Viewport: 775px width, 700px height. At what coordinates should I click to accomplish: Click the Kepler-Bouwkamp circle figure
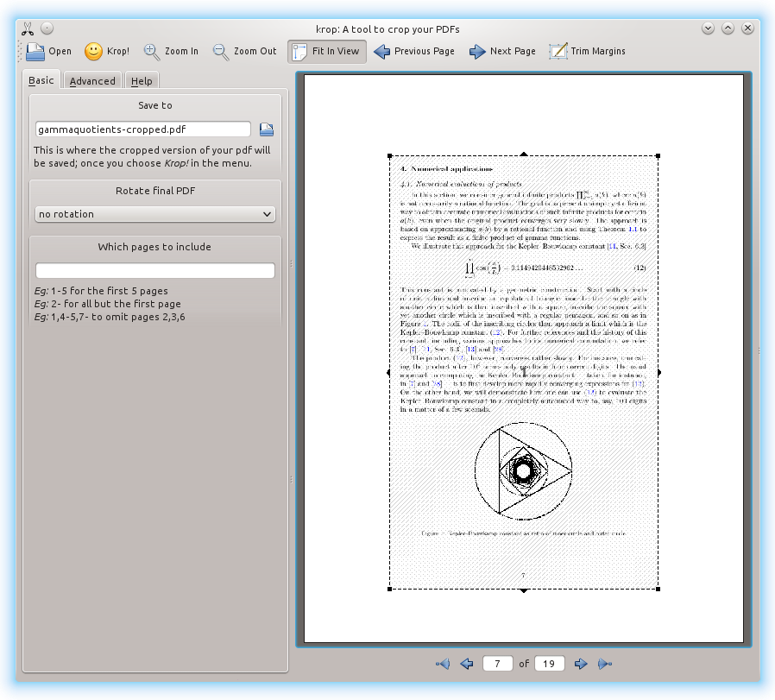(x=523, y=471)
